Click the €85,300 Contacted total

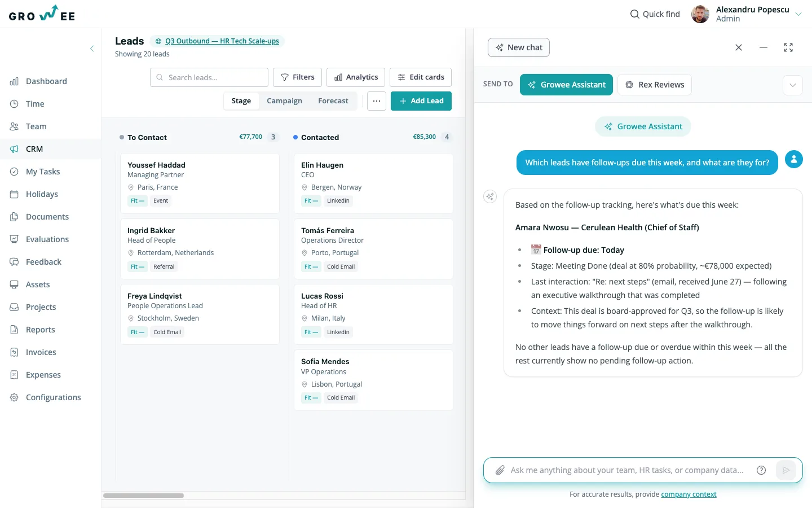point(425,137)
